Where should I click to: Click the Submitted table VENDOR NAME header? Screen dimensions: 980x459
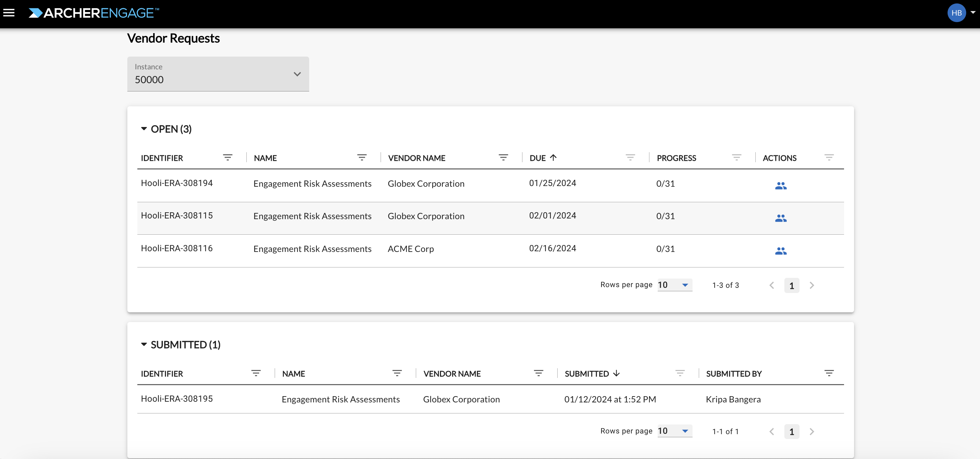452,374
